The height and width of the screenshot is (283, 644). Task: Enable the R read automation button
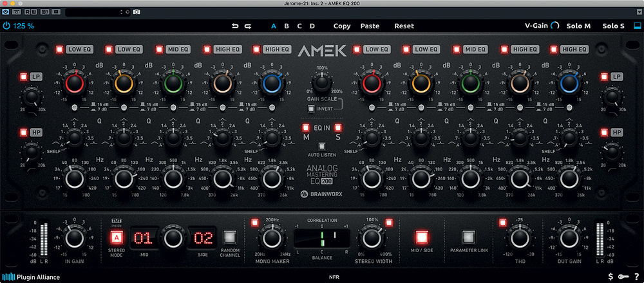pos(26,12)
